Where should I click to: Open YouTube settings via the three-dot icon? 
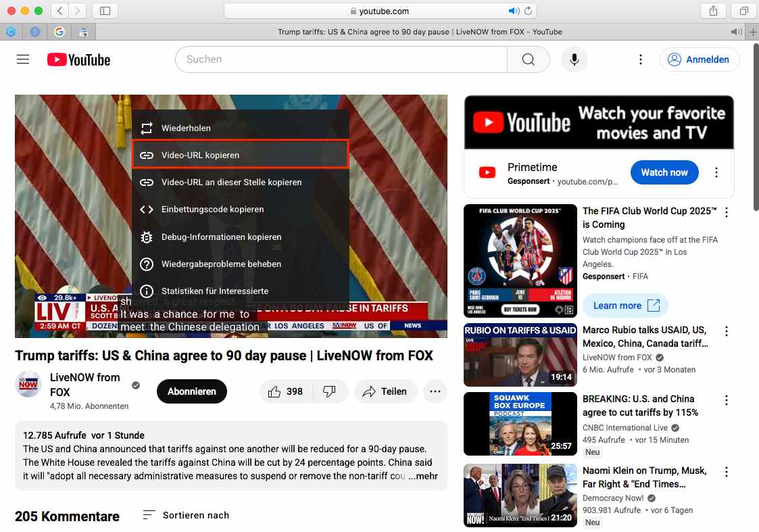coord(640,59)
